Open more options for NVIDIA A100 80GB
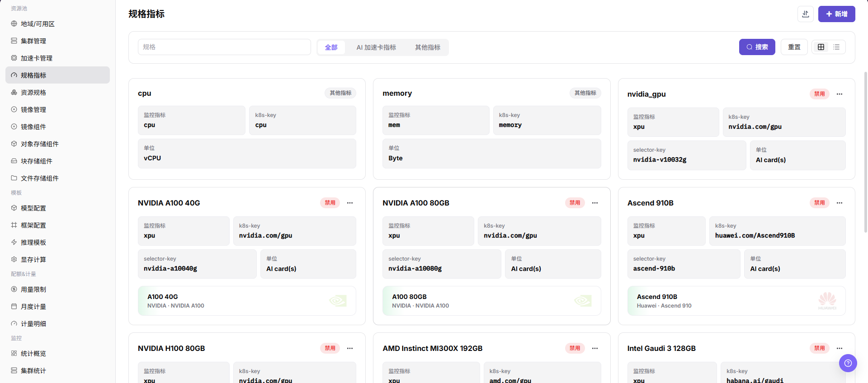This screenshot has width=868, height=383. pos(595,203)
